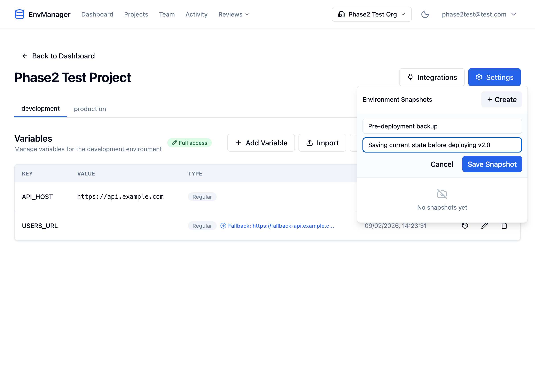535x392 pixels.
Task: Open the Activity nav item
Action: [x=196, y=14]
